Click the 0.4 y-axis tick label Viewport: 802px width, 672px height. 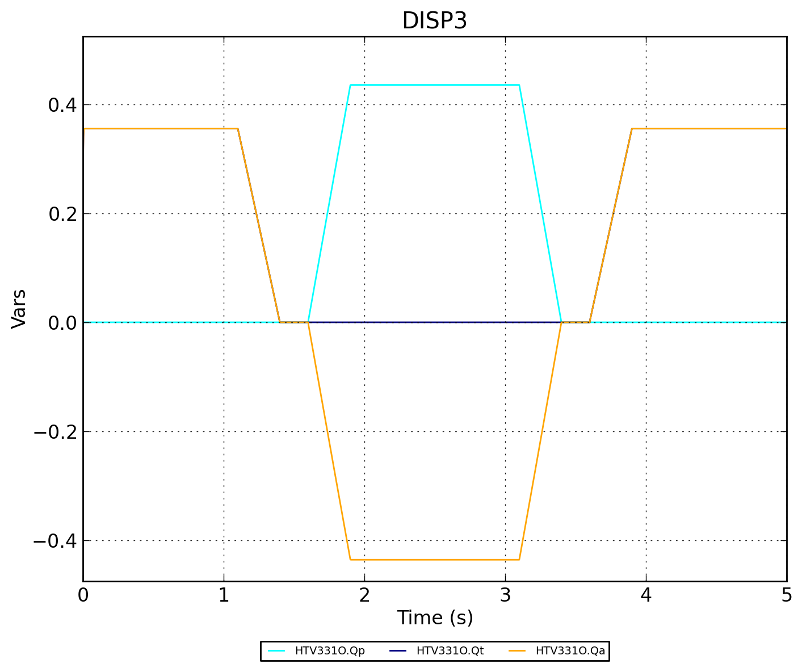[62, 105]
